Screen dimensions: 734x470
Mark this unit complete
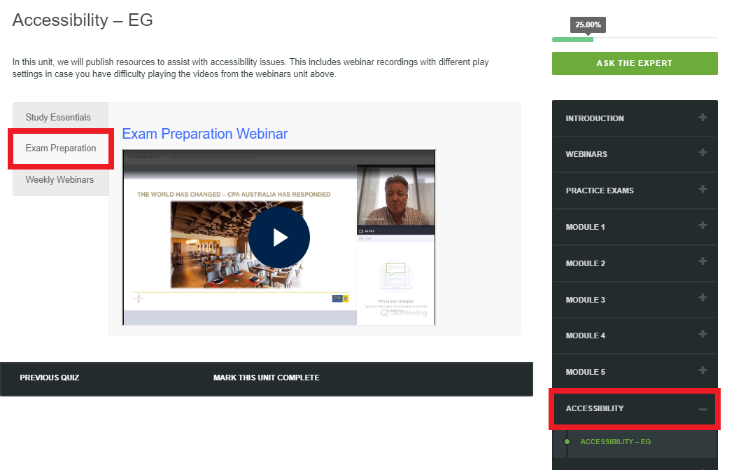click(x=266, y=378)
